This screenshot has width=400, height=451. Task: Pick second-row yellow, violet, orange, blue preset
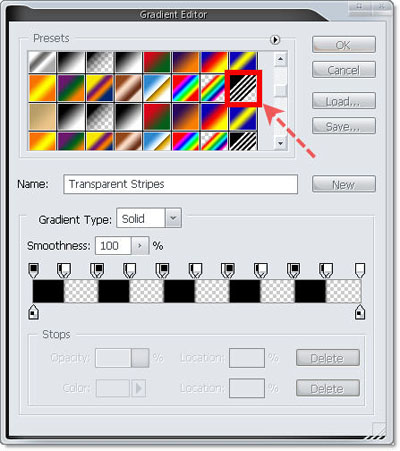pyautogui.click(x=100, y=88)
